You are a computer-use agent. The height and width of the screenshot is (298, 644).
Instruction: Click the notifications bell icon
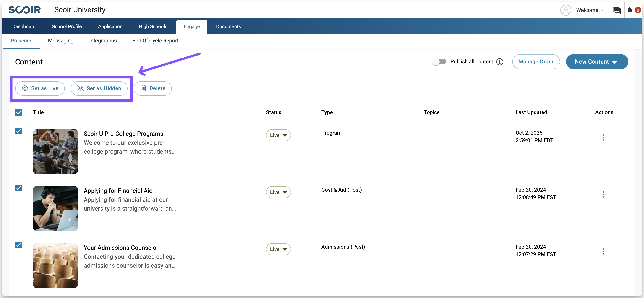click(x=629, y=10)
